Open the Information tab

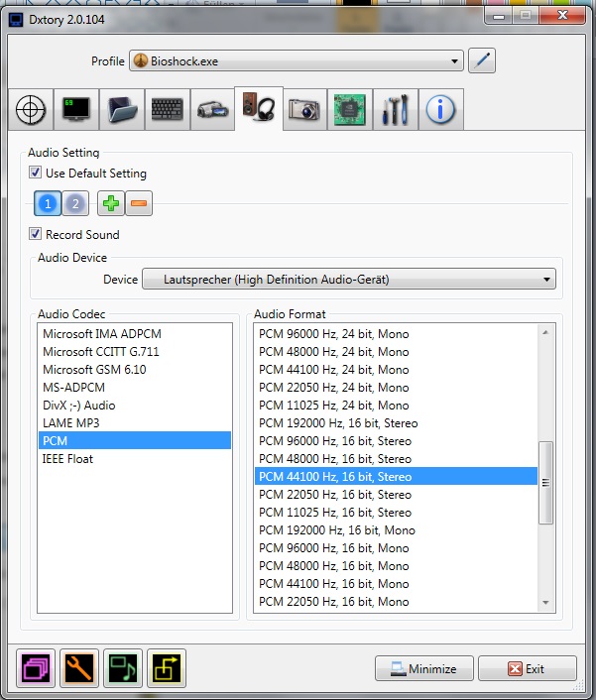[x=440, y=109]
